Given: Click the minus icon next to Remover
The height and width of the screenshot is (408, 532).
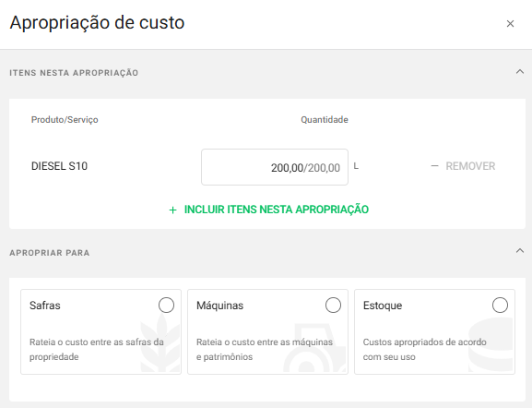Looking at the screenshot, I should click(x=434, y=166).
